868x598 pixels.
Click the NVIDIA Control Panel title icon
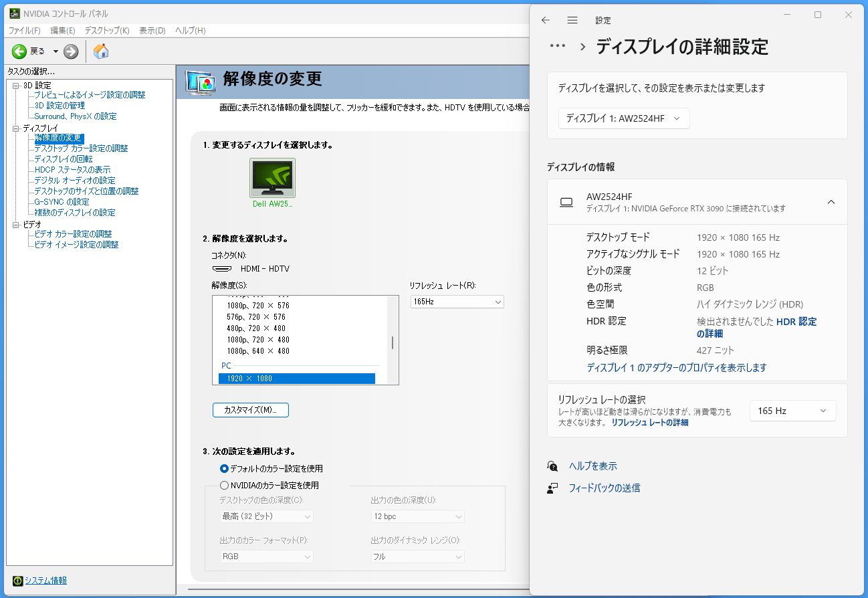click(x=13, y=13)
